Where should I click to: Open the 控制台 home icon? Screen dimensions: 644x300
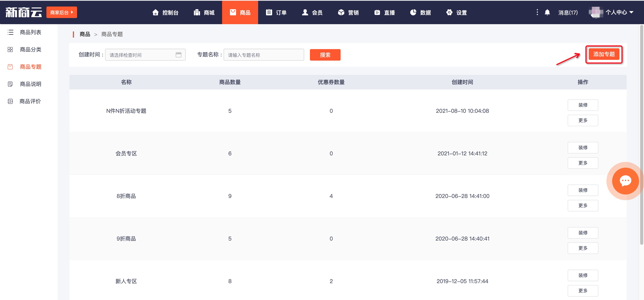[x=156, y=12]
